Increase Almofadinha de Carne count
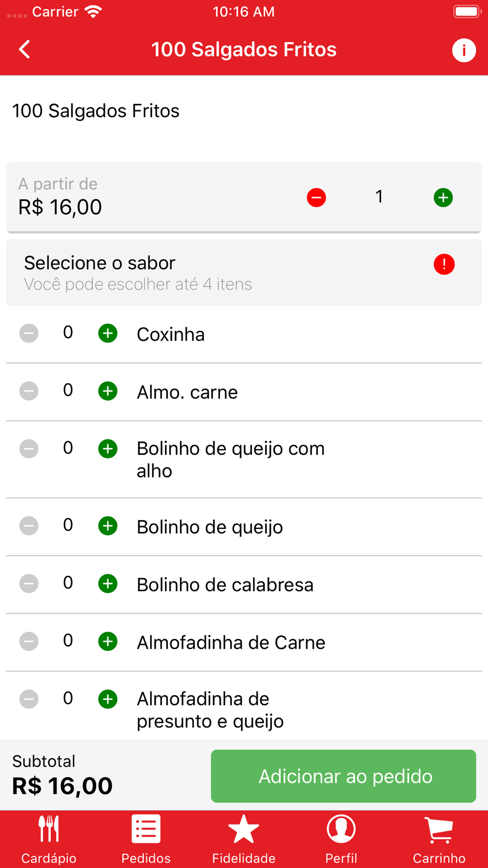Viewport: 488px width, 868px height. (x=108, y=641)
